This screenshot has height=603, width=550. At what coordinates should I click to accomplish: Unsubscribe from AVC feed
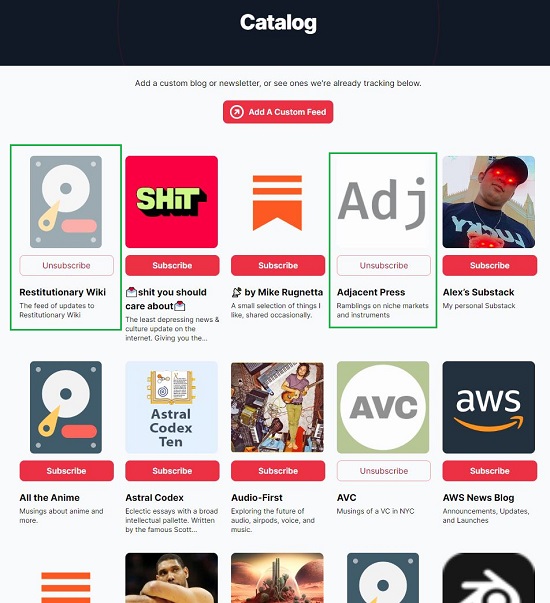[x=384, y=471]
